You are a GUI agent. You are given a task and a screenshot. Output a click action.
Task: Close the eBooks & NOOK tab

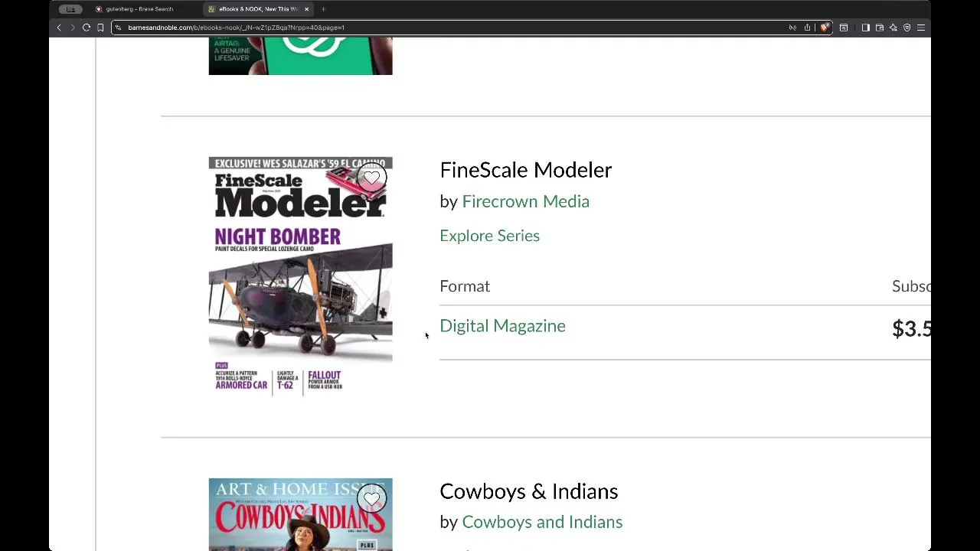click(x=306, y=9)
